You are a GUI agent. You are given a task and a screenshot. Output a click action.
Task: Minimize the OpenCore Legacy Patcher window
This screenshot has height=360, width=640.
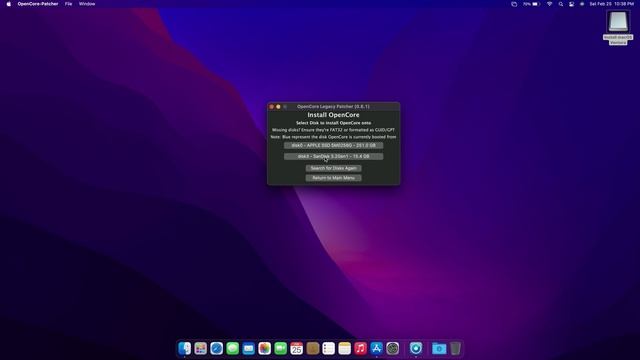tap(278, 107)
